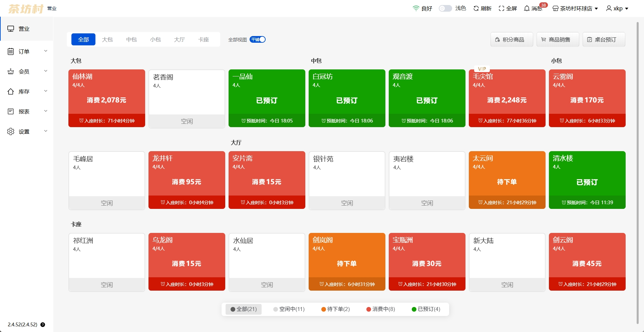The width and height of the screenshot is (644, 332).
Task: Switch to the 中包 tab
Action: coord(131,39)
